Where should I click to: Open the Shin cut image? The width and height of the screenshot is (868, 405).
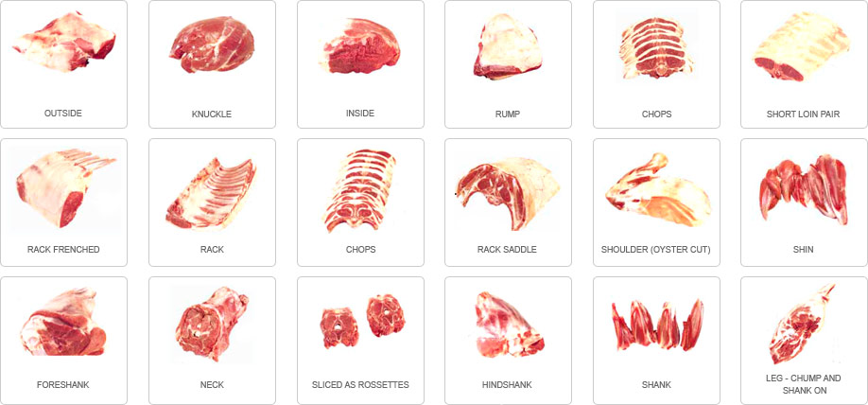coord(804,189)
